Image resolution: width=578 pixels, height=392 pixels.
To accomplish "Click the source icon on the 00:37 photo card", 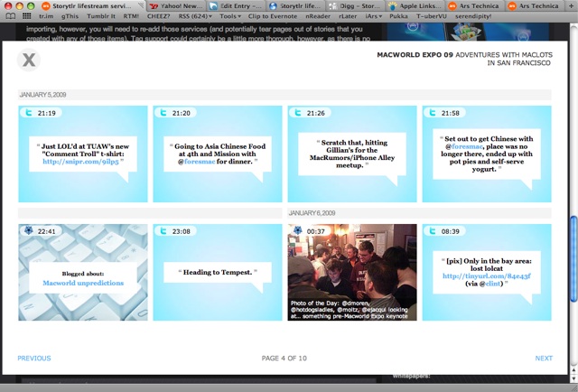I will [298, 230].
